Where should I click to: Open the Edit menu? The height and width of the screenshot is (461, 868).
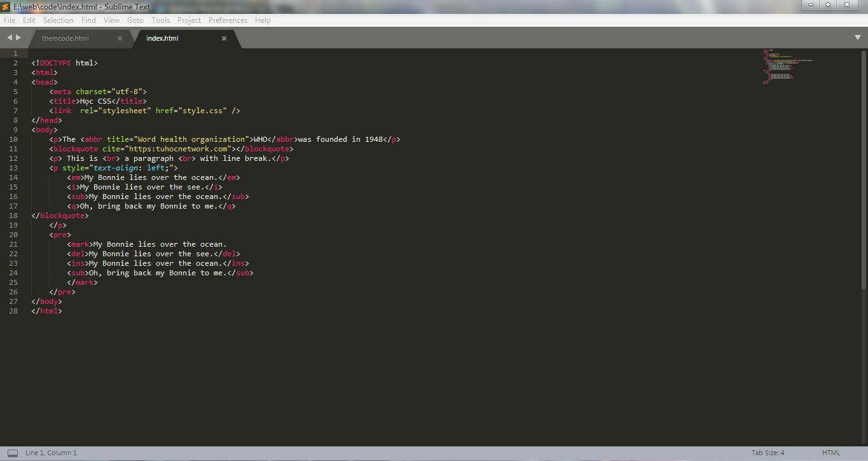pos(29,20)
